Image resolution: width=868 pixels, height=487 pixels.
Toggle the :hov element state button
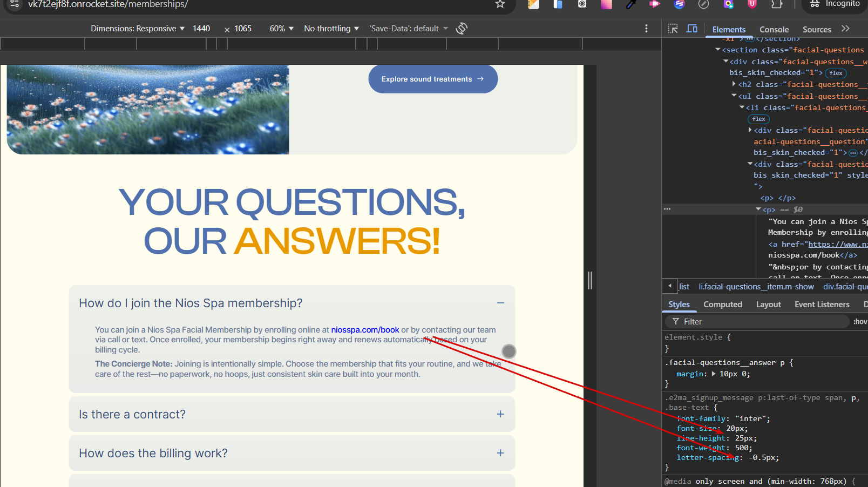point(860,322)
